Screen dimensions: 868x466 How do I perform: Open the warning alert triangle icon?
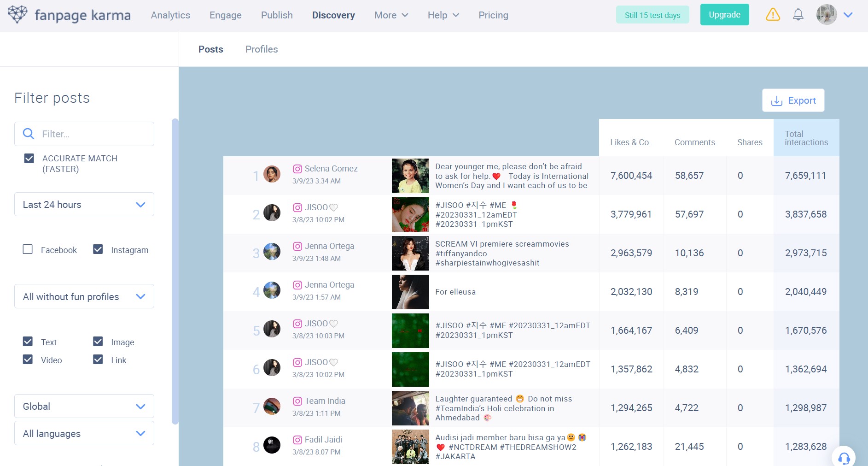(773, 15)
